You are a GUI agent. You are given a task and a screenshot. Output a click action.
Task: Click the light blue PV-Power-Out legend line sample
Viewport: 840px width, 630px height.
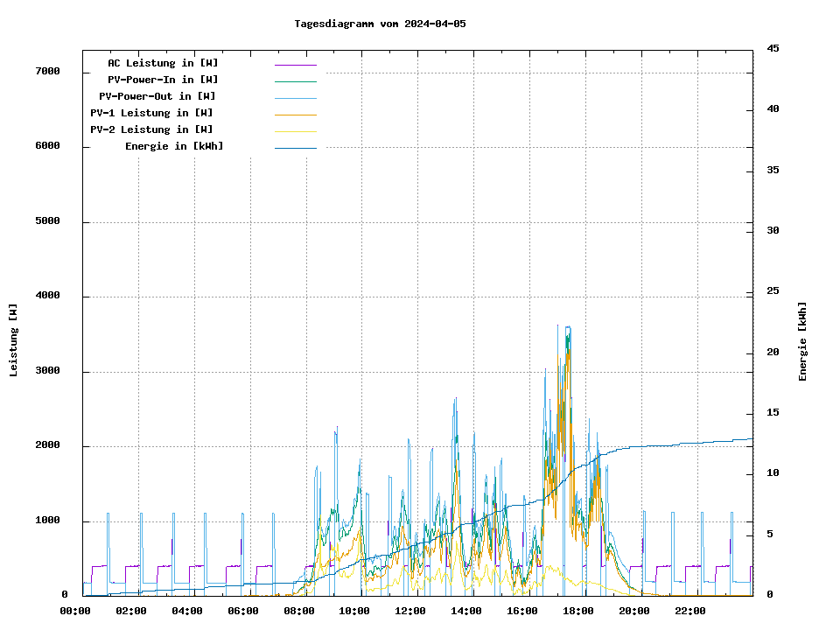pyautogui.click(x=295, y=98)
